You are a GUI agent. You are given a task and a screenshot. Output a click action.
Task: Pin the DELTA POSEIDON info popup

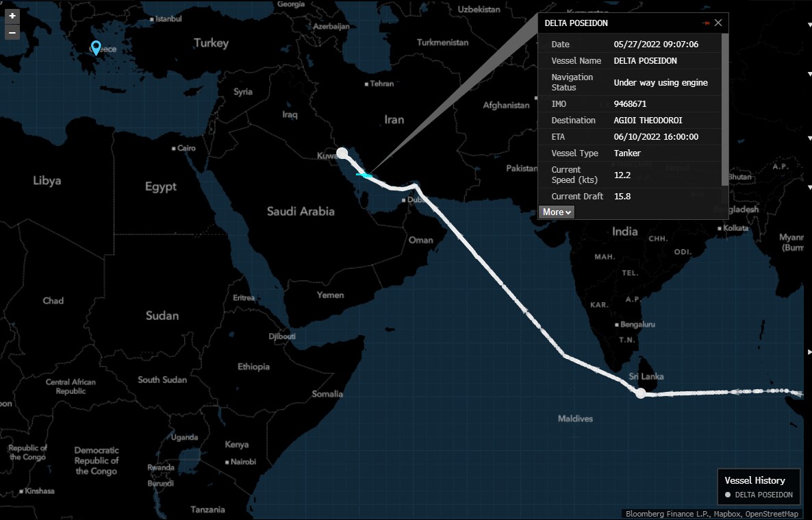click(706, 23)
